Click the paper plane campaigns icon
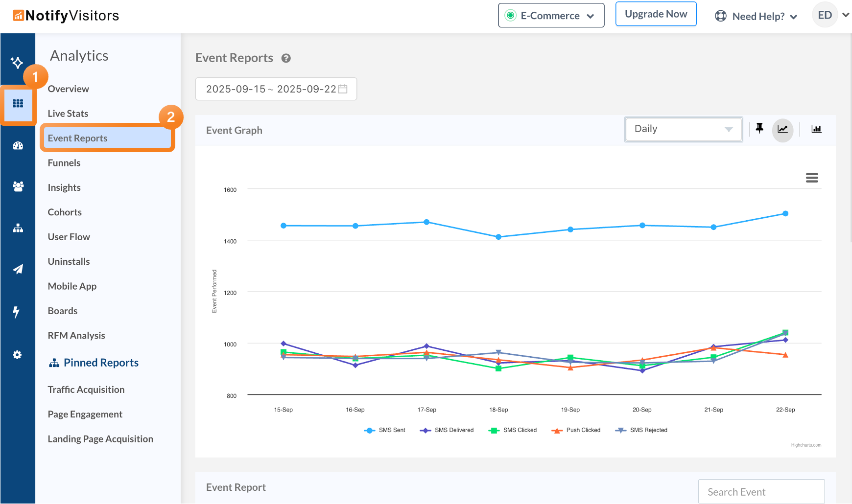 pos(18,269)
